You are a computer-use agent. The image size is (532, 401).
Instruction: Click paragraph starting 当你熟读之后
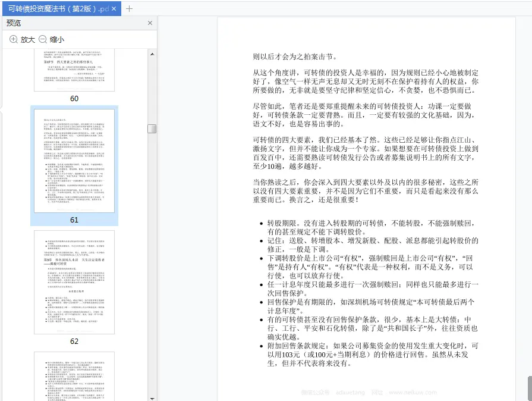[x=366, y=191]
